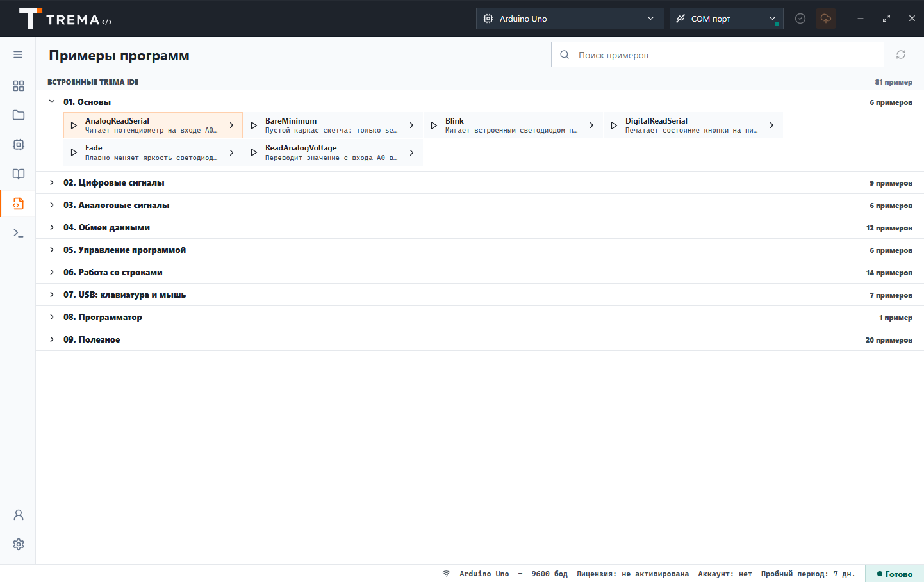Click the 'ВСТРОЕННЫЕ TREMA IDE' header
This screenshot has height=582, width=924.
tap(93, 82)
